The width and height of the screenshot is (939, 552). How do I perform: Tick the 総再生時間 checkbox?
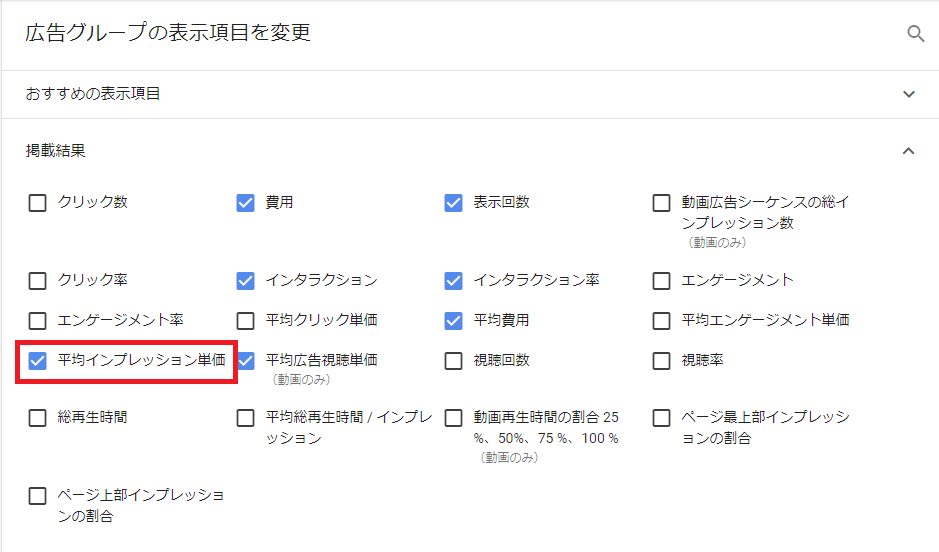coord(38,418)
